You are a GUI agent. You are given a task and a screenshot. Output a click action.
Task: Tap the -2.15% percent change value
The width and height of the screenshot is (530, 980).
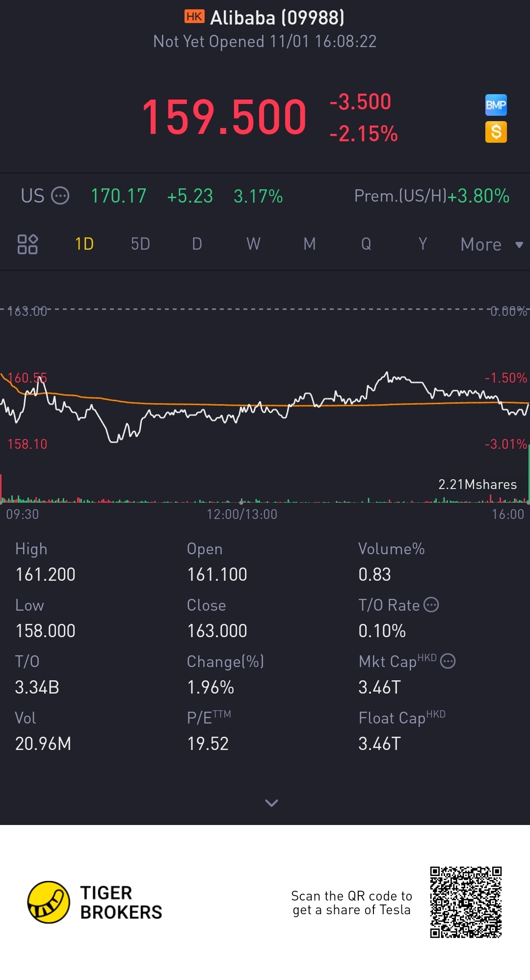364,133
